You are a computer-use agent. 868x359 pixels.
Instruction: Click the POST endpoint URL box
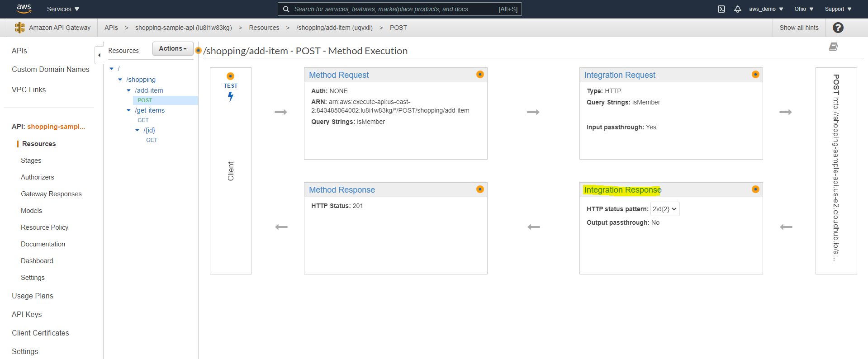click(x=836, y=171)
